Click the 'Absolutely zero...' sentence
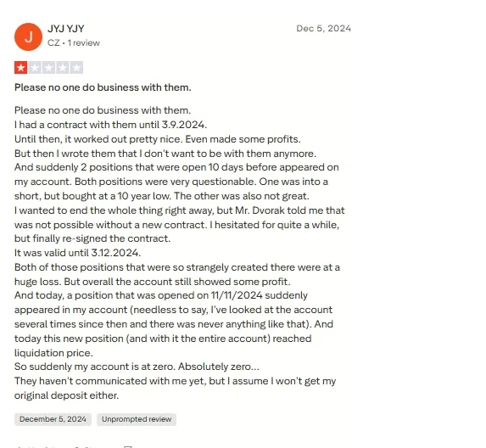Viewport: 486px width, 448px height. (219, 367)
